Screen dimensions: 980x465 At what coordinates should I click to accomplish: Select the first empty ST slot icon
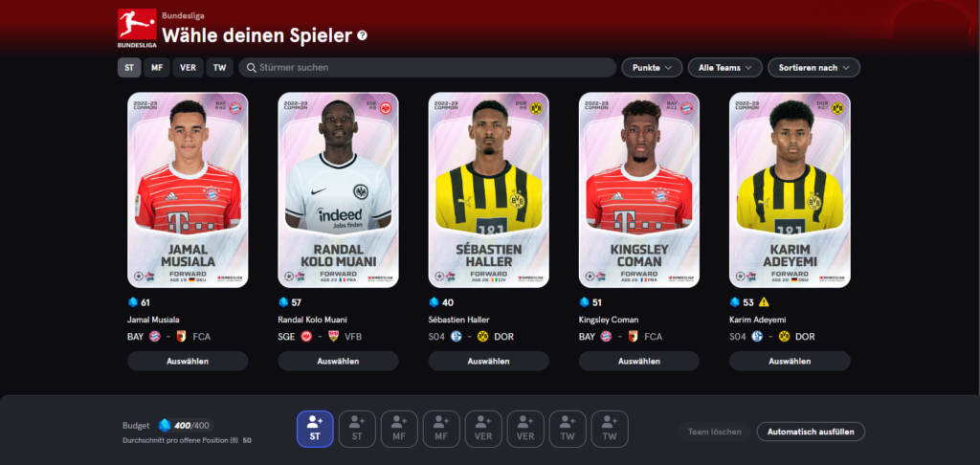[315, 429]
